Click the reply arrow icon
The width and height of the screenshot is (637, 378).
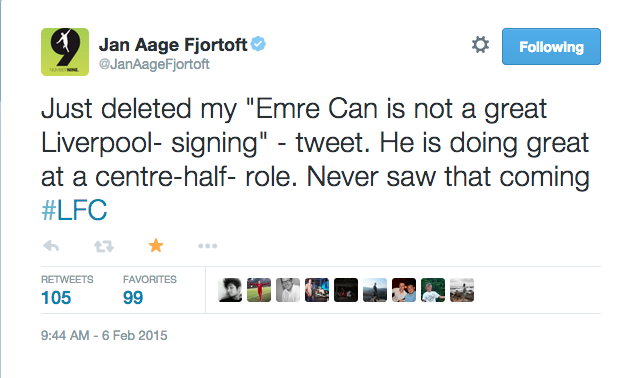pos(51,246)
